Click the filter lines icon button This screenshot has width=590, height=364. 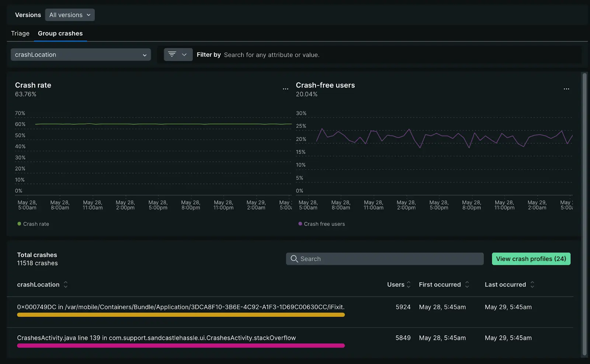pos(172,55)
